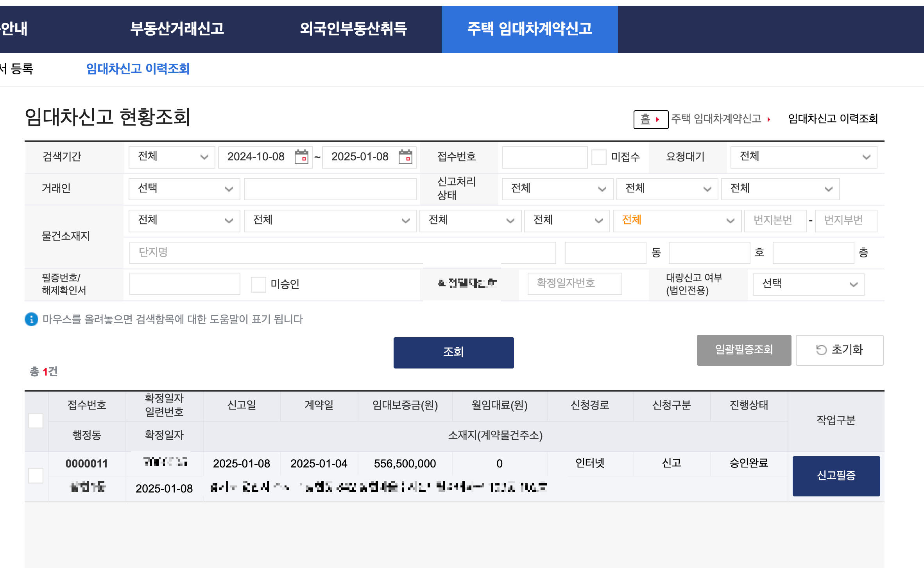Click the 초기화 reset icon
This screenshot has height=568, width=924.
[x=821, y=350]
